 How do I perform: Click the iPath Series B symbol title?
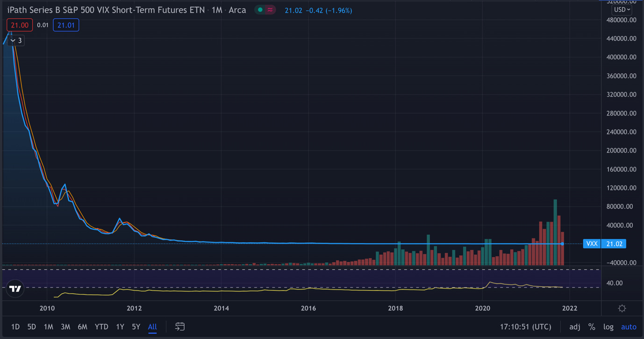coord(106,10)
